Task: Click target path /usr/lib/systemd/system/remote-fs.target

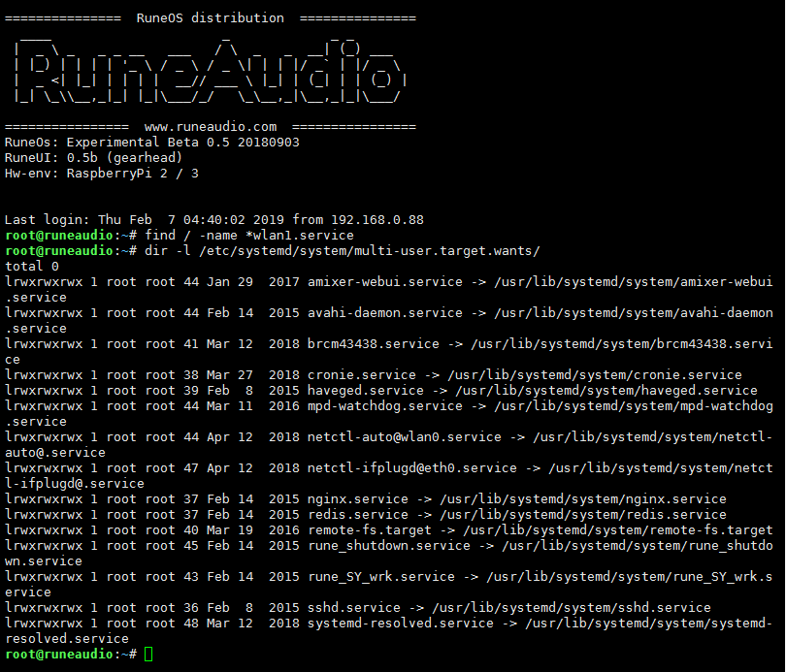Action: pos(618,530)
